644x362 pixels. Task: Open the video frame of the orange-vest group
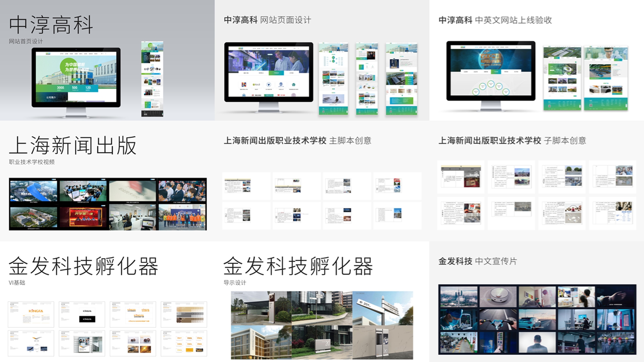tap(182, 217)
